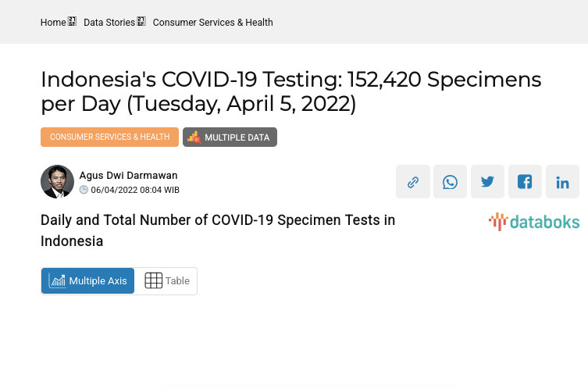Click the separator icon after Home breadcrumb
The width and height of the screenshot is (588, 389).
(x=73, y=22)
